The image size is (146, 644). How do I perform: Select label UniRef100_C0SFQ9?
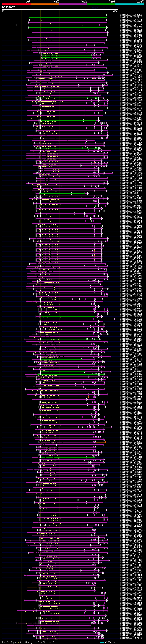131,321
